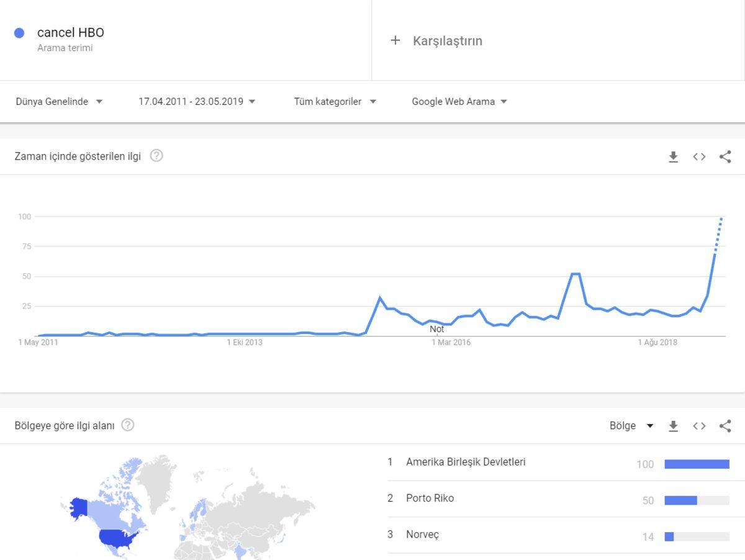Click the Not marker on the timeline

(x=437, y=329)
